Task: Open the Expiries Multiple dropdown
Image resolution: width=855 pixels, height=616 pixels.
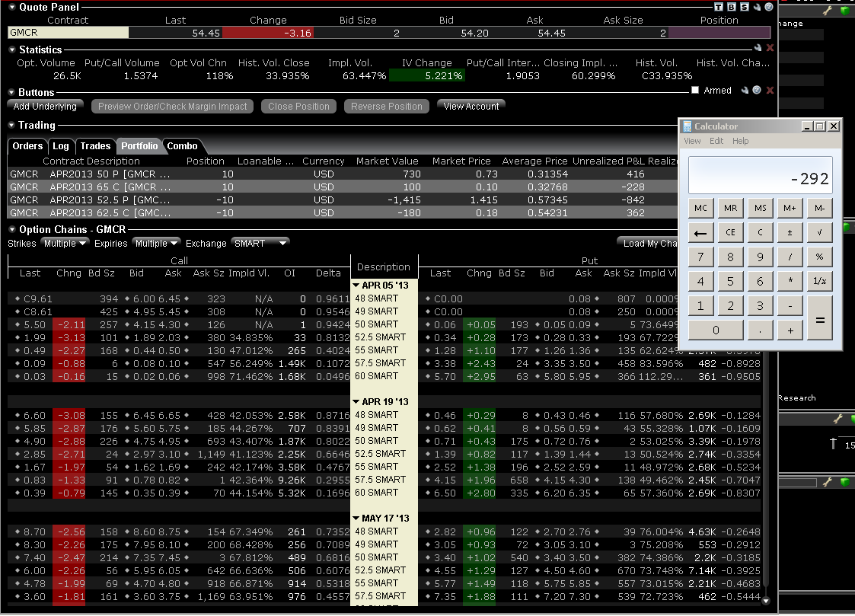Action: tap(157, 243)
